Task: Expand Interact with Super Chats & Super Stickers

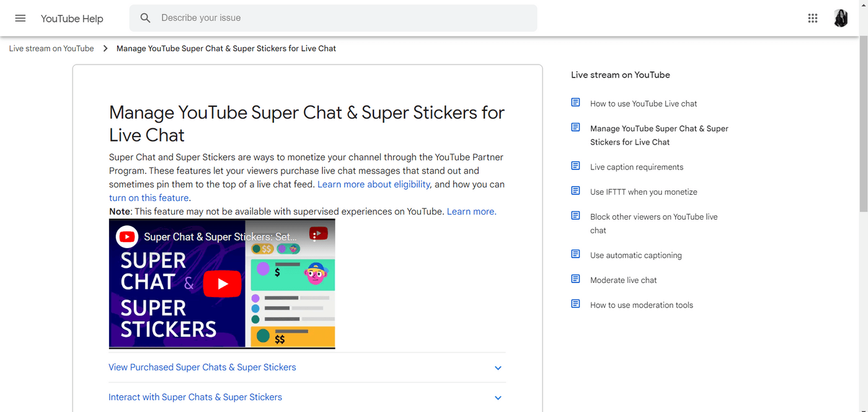Action: [x=195, y=396]
